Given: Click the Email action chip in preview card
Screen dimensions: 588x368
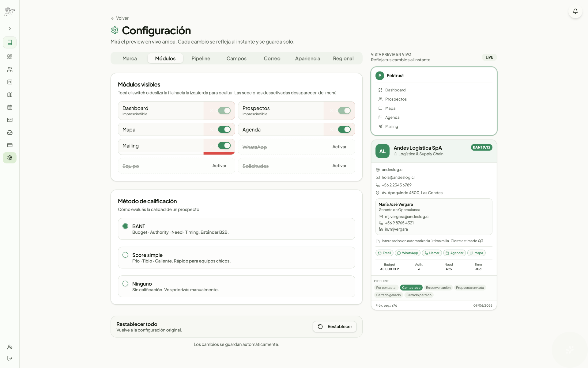Looking at the screenshot, I should click(x=384, y=253).
